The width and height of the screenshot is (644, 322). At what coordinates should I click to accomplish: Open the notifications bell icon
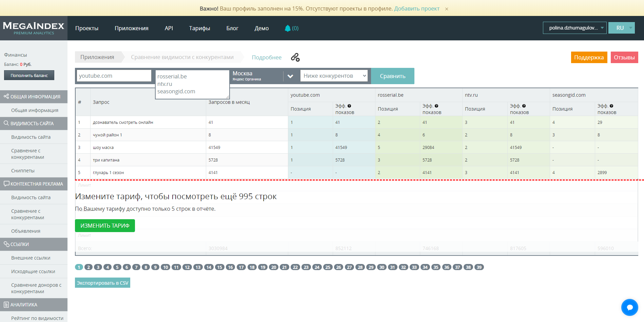(x=288, y=28)
